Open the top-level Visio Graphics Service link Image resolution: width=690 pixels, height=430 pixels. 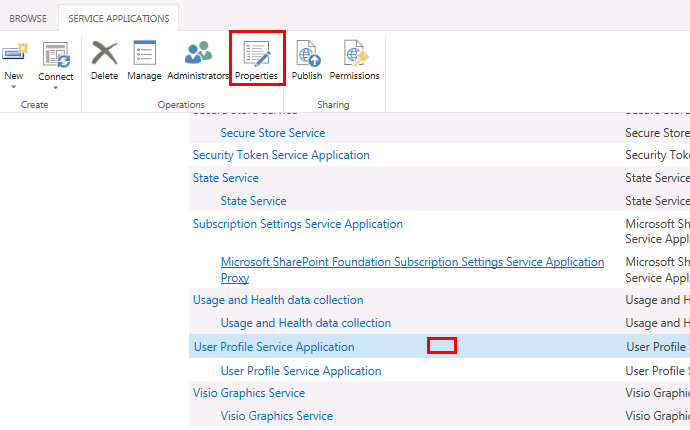249,393
